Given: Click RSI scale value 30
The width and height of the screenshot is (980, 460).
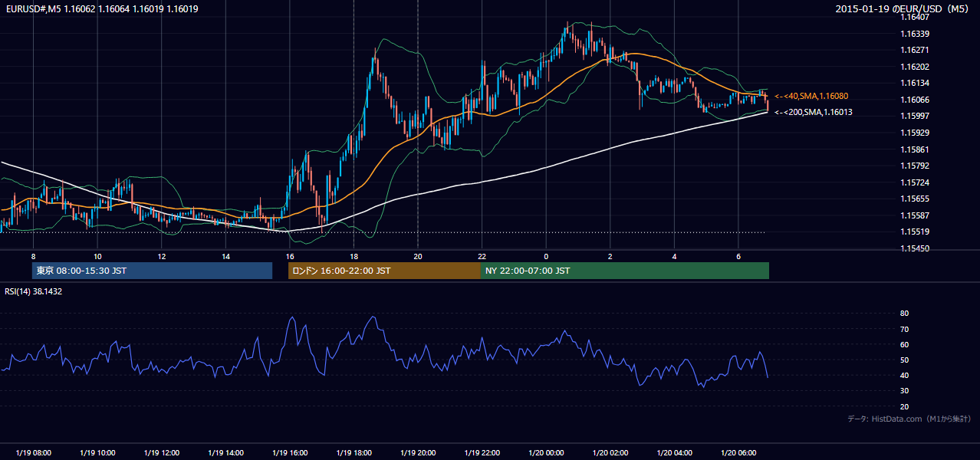Looking at the screenshot, I should pyautogui.click(x=905, y=391).
